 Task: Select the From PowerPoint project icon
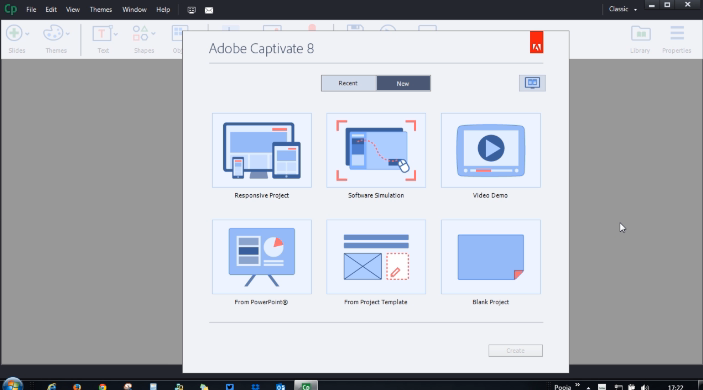point(262,257)
